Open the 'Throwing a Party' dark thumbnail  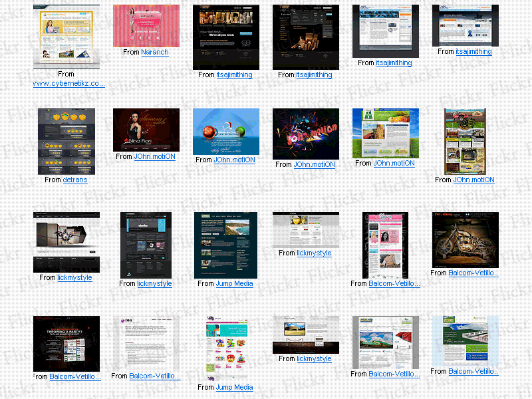coord(66,343)
